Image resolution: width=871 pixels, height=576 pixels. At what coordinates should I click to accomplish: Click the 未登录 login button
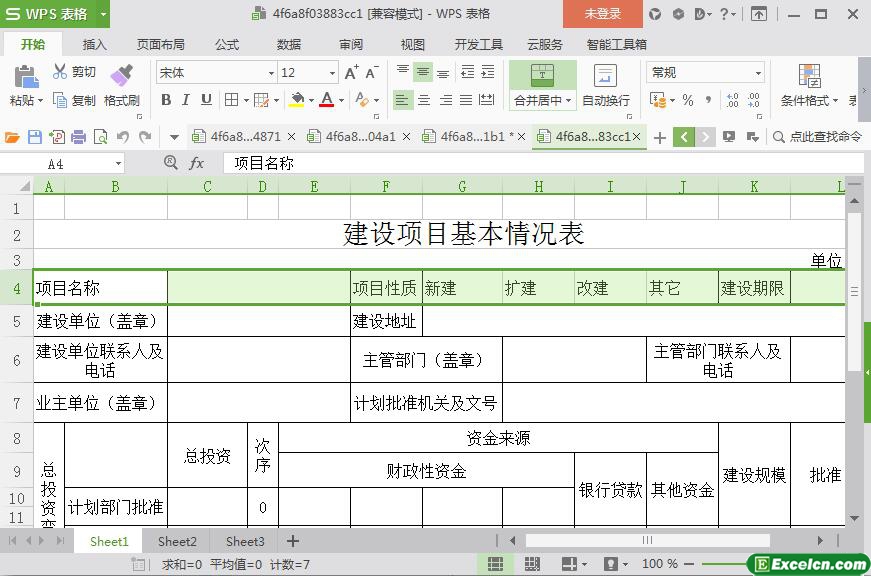(602, 14)
